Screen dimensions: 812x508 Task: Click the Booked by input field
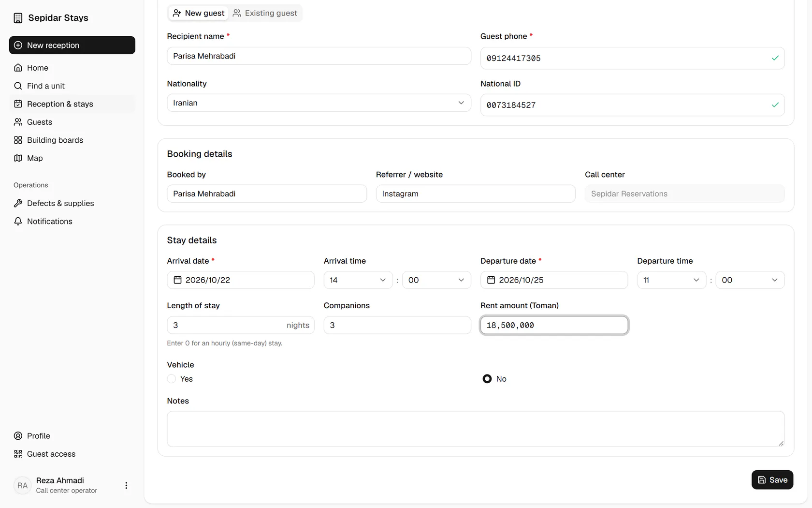[x=267, y=194]
